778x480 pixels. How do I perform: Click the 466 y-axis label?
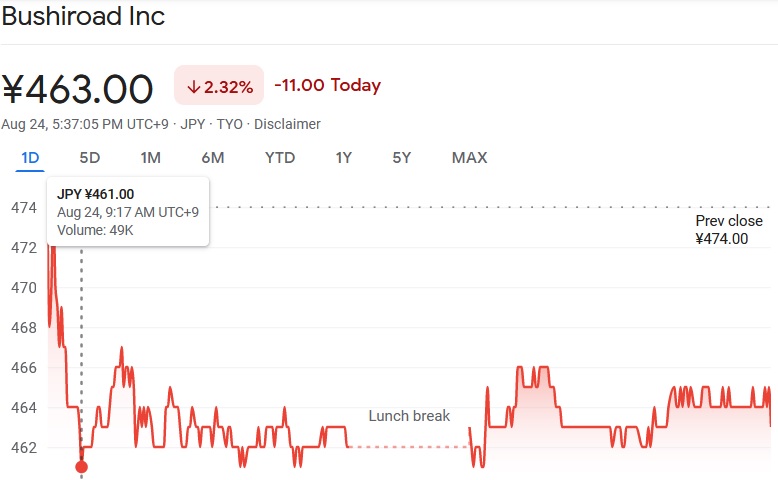pyautogui.click(x=24, y=368)
